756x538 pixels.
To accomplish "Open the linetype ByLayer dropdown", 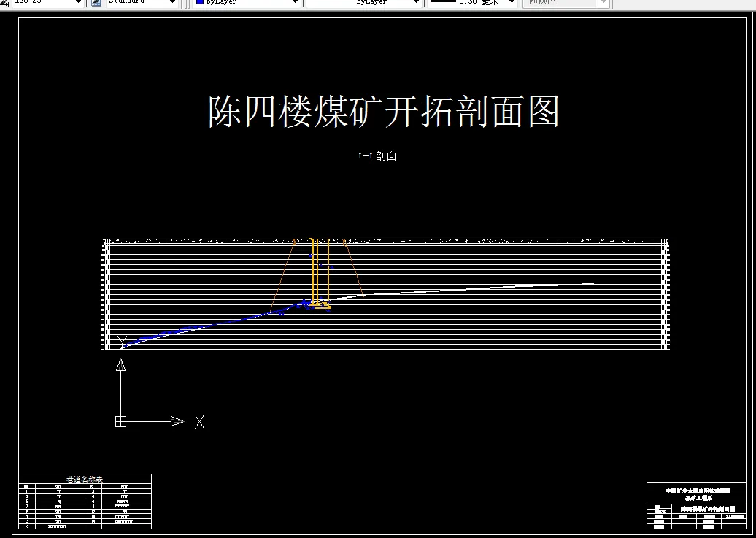I will [416, 3].
